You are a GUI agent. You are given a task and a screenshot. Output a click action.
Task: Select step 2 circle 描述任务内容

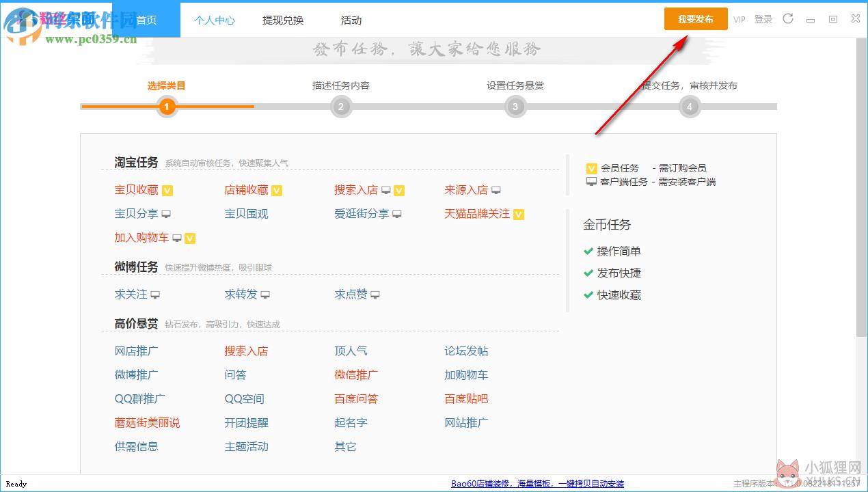(341, 107)
